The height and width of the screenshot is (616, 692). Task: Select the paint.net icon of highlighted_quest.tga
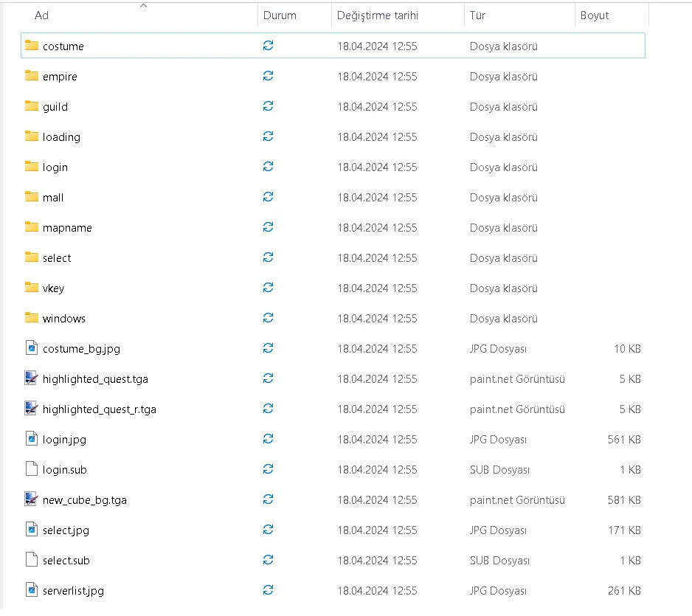(31, 378)
